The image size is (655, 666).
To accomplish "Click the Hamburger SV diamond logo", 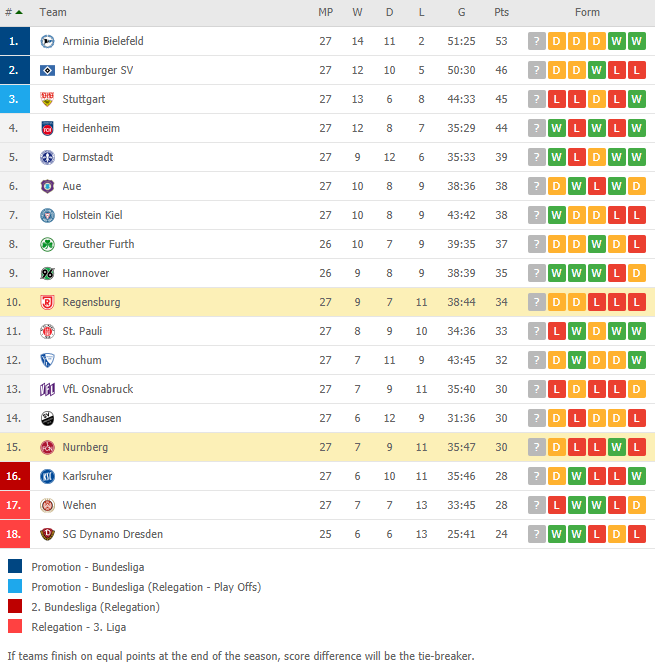I will [47, 70].
